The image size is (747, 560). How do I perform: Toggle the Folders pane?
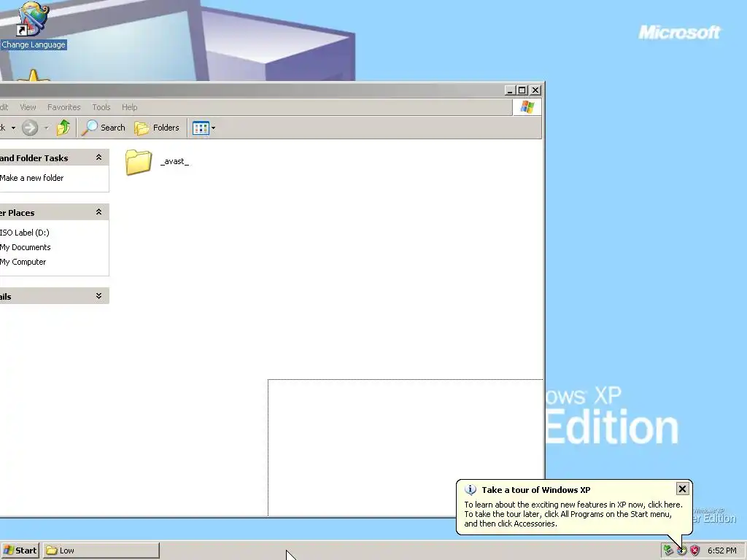157,128
